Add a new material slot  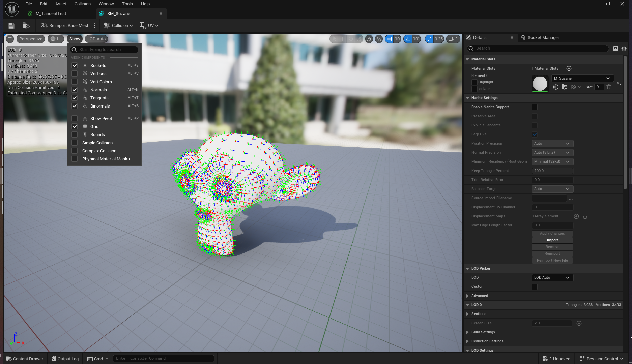569,68
